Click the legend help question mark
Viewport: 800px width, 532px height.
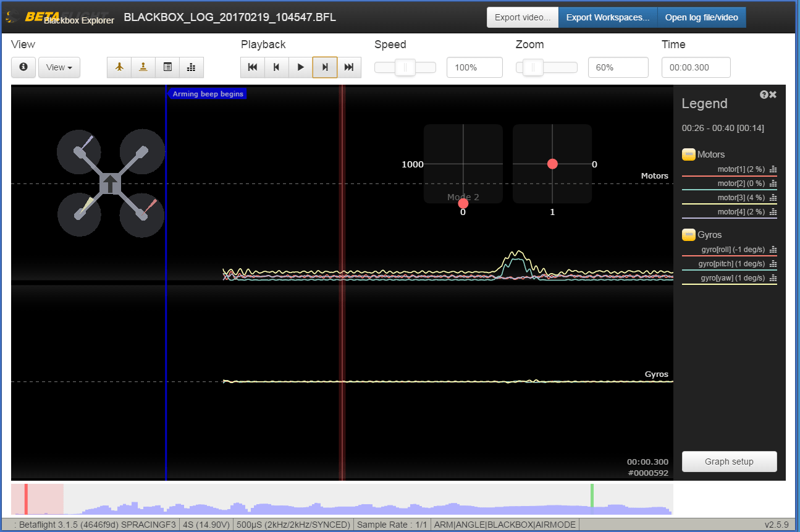tap(764, 95)
